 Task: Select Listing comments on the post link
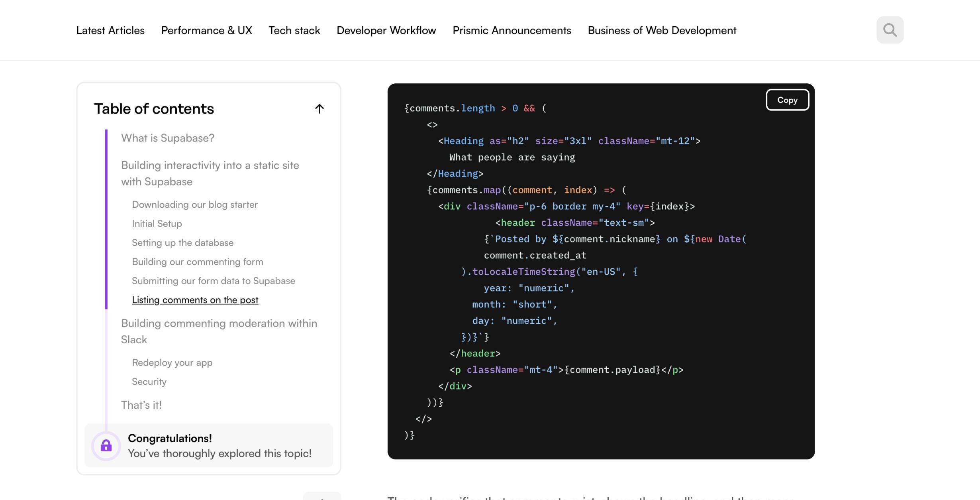tap(195, 300)
